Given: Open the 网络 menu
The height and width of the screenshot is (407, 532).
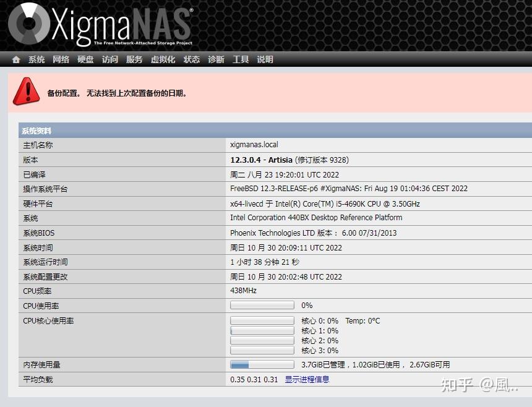Looking at the screenshot, I should pyautogui.click(x=61, y=59).
